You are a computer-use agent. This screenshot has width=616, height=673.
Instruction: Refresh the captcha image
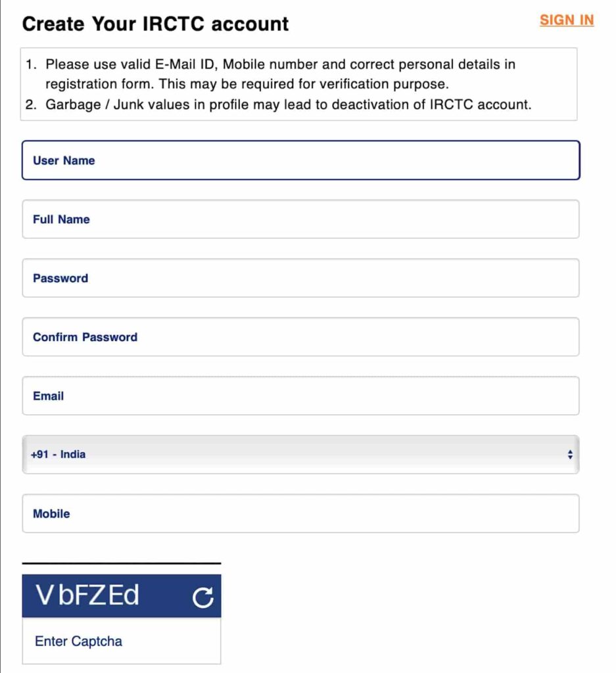(202, 597)
